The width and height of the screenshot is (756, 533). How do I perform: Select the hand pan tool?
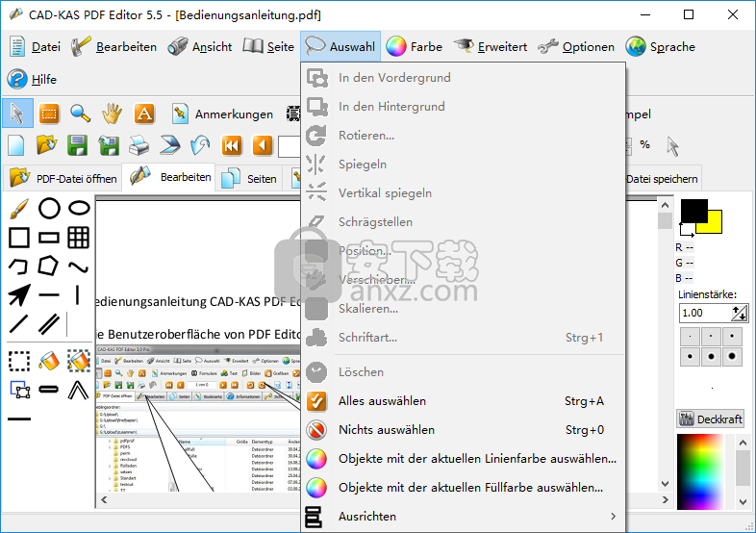point(112,114)
